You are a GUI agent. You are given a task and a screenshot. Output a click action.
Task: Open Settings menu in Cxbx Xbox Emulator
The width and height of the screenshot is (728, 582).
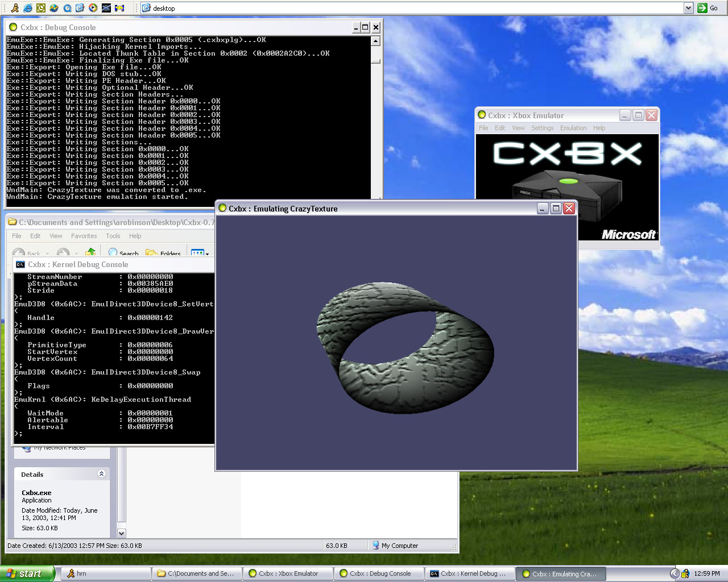pyautogui.click(x=542, y=128)
